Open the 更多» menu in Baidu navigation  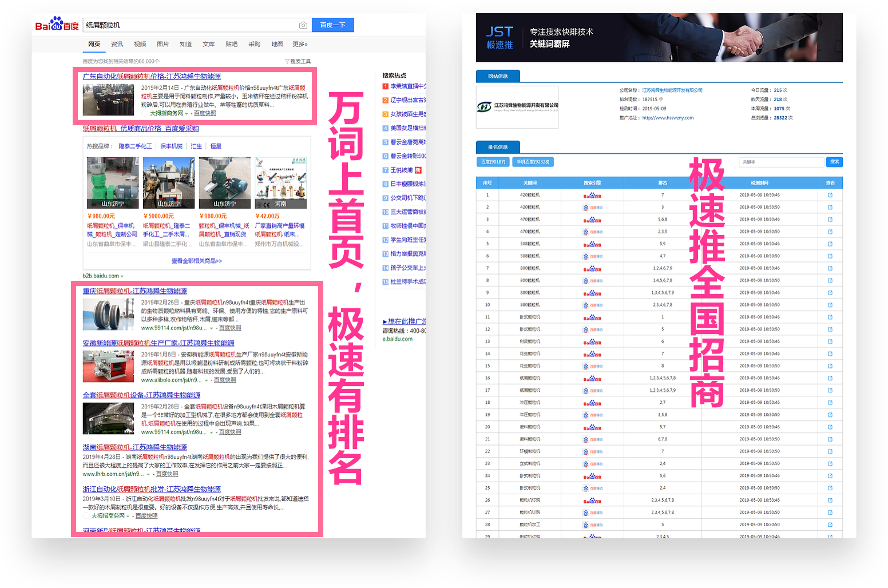300,44
